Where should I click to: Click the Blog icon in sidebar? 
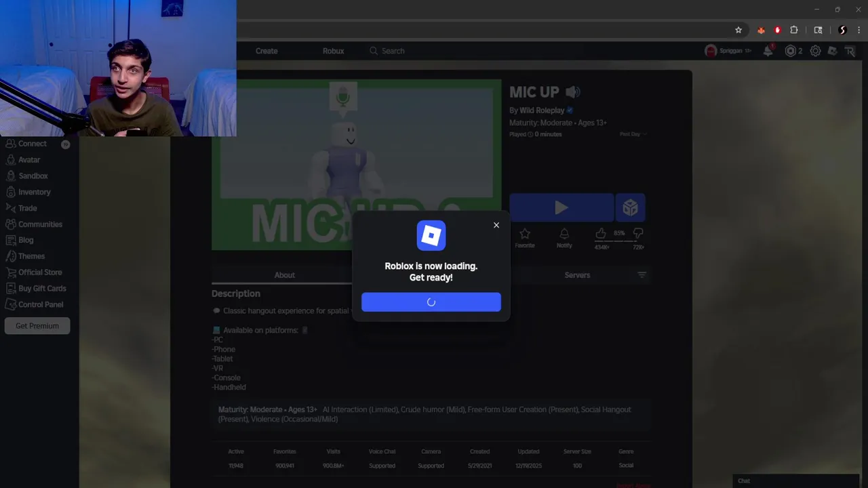10,240
